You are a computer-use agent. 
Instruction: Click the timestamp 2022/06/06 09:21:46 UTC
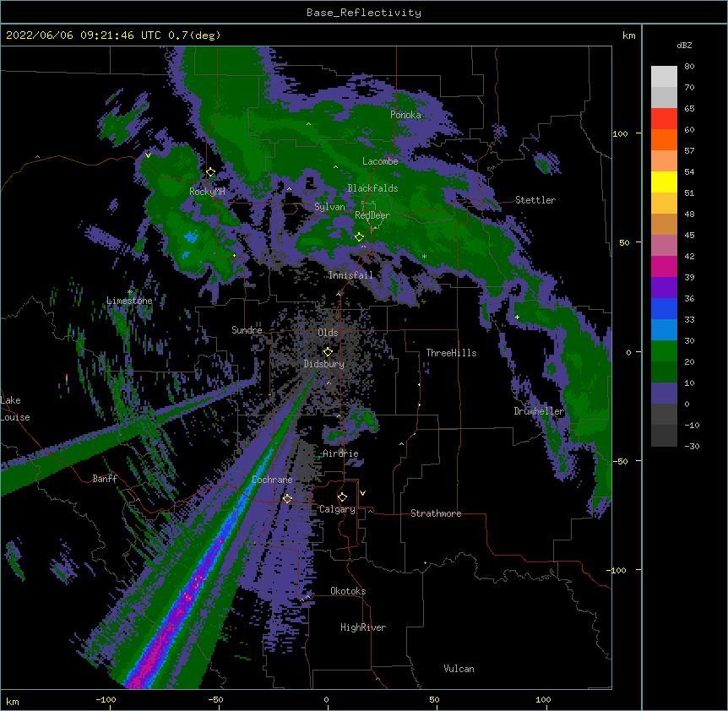coord(84,35)
